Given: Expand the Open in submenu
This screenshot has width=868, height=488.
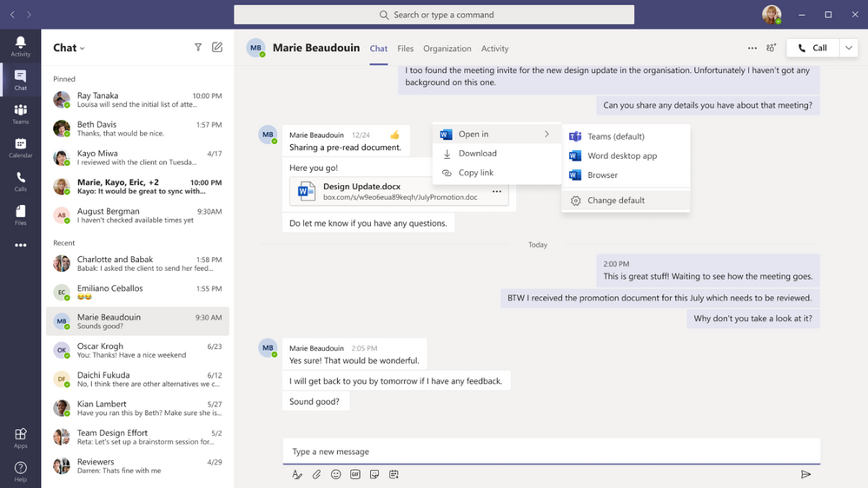Looking at the screenshot, I should [496, 135].
